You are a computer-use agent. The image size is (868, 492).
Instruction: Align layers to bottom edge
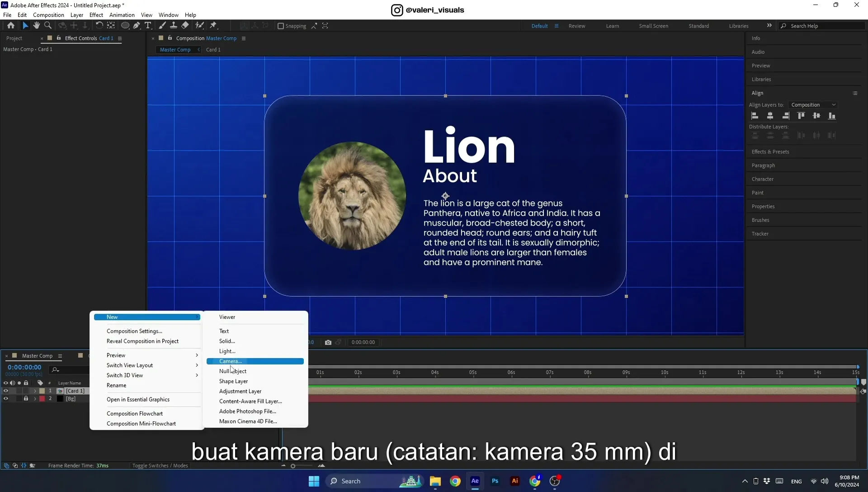click(832, 116)
